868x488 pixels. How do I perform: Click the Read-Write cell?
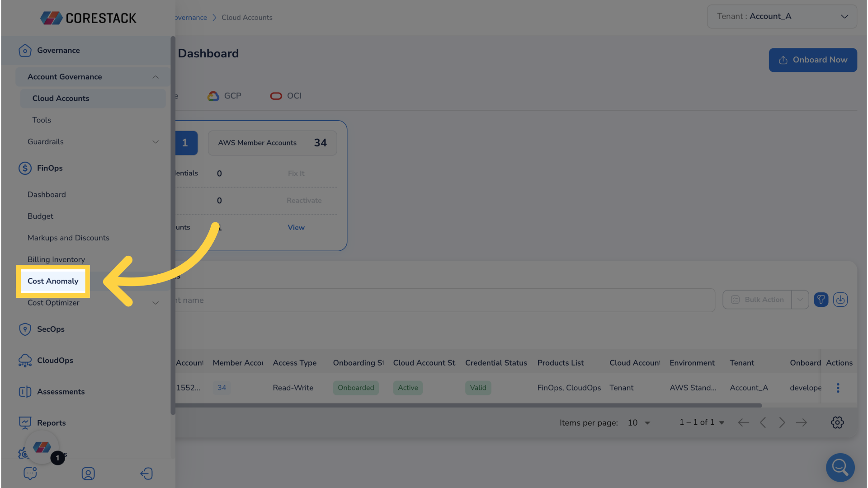[293, 388]
